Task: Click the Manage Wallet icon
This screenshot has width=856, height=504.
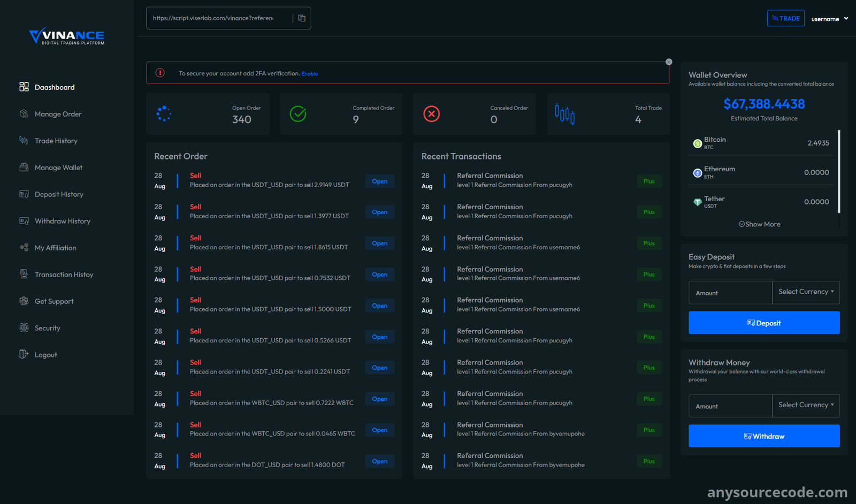Action: 24,167
